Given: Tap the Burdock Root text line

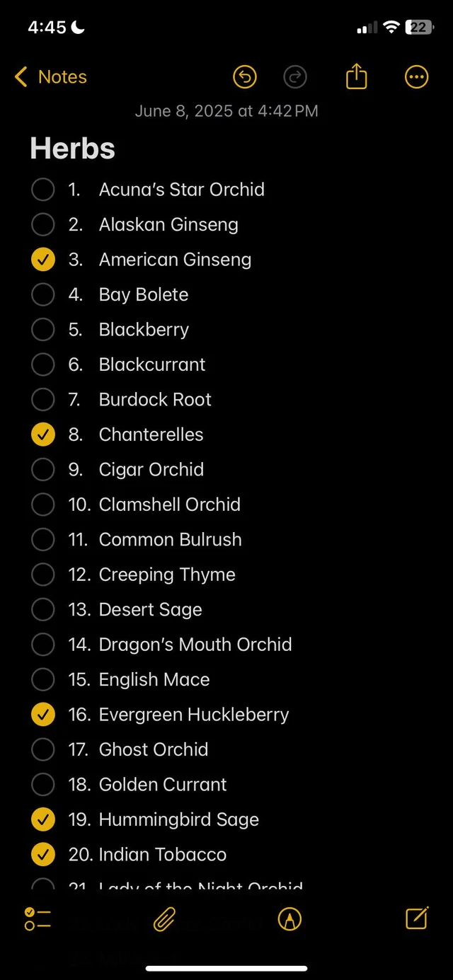Looking at the screenshot, I should (x=155, y=400).
